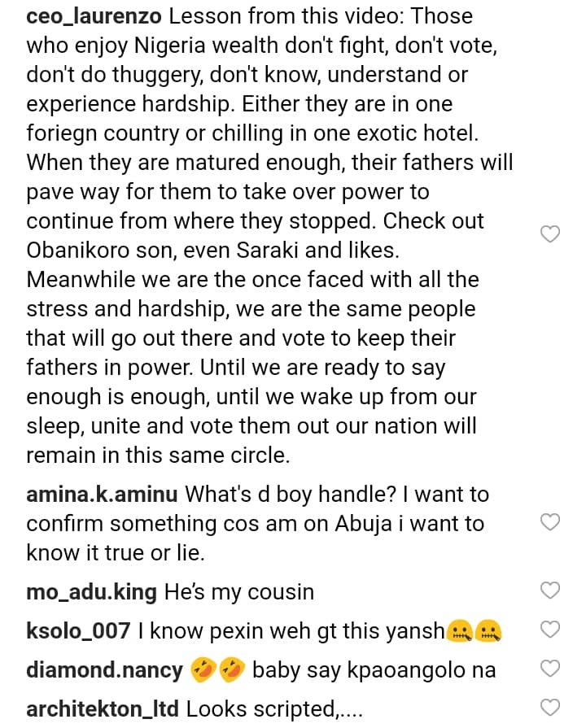This screenshot has height=728, width=586.
Task: Heart the architekton_ltd "Looks scripted" comment
Action: tap(551, 707)
